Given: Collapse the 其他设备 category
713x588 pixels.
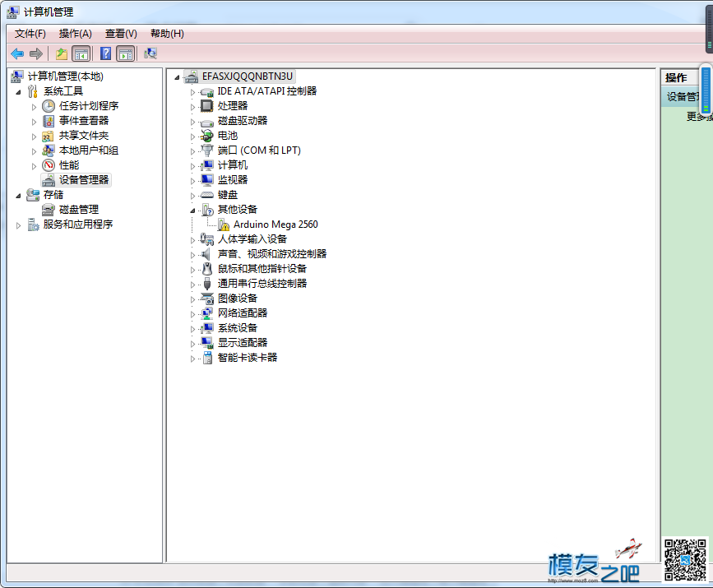Looking at the screenshot, I should [192, 211].
